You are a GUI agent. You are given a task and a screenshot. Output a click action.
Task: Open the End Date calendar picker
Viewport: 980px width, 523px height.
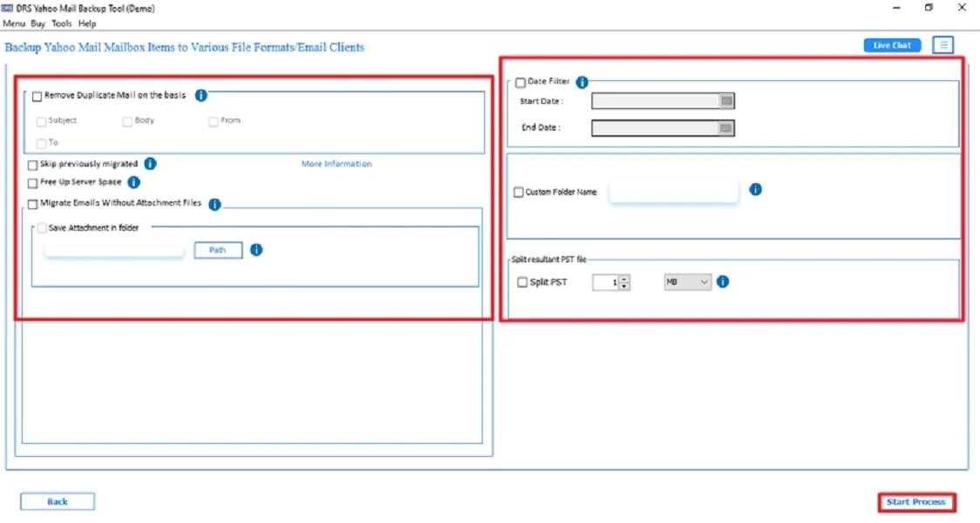pos(727,127)
